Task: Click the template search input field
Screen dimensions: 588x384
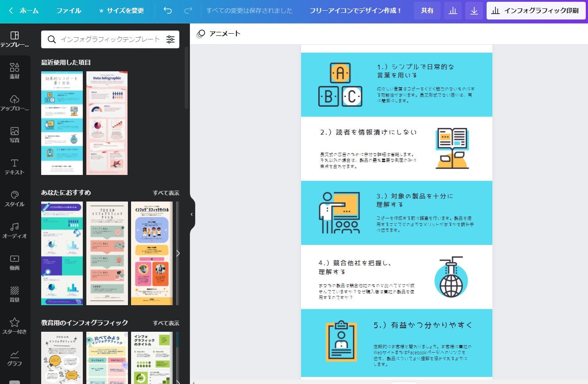Action: [x=110, y=39]
